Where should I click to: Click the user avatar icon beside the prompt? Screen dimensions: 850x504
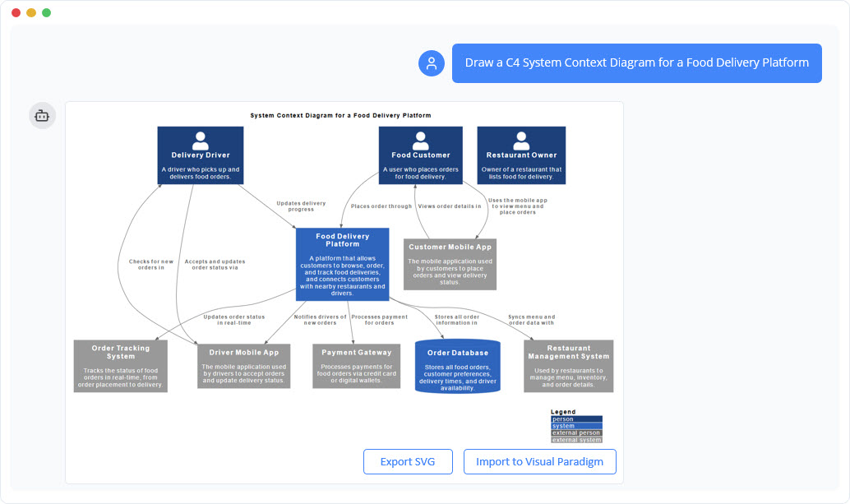click(431, 62)
